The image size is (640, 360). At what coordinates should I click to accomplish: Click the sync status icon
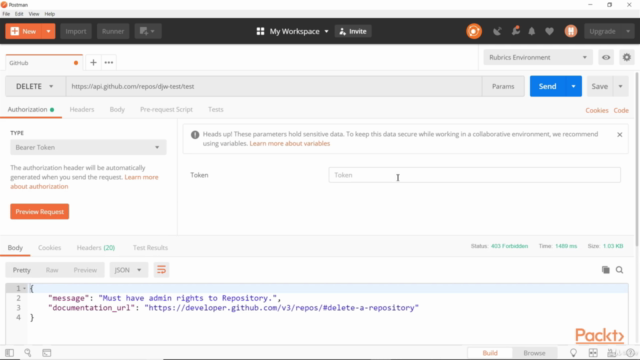[x=473, y=31]
